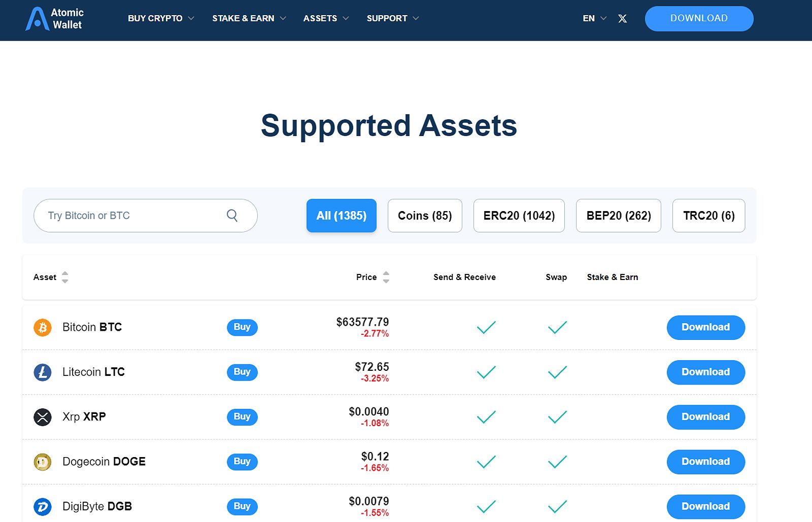Open the EN language dropdown

[594, 18]
